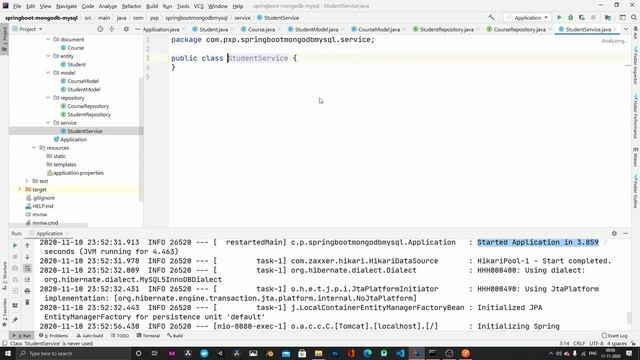This screenshot has height=360, width=640.
Task: Open the VCS menu
Action: [x=198, y=6]
